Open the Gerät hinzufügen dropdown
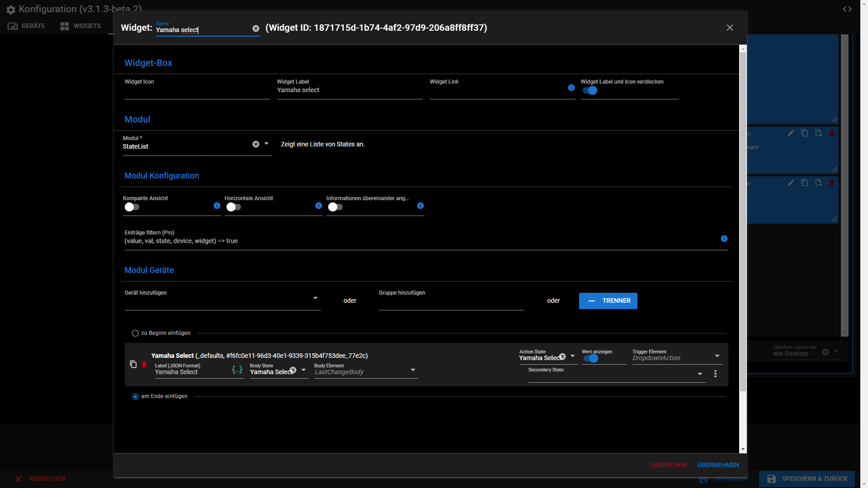 coord(315,298)
